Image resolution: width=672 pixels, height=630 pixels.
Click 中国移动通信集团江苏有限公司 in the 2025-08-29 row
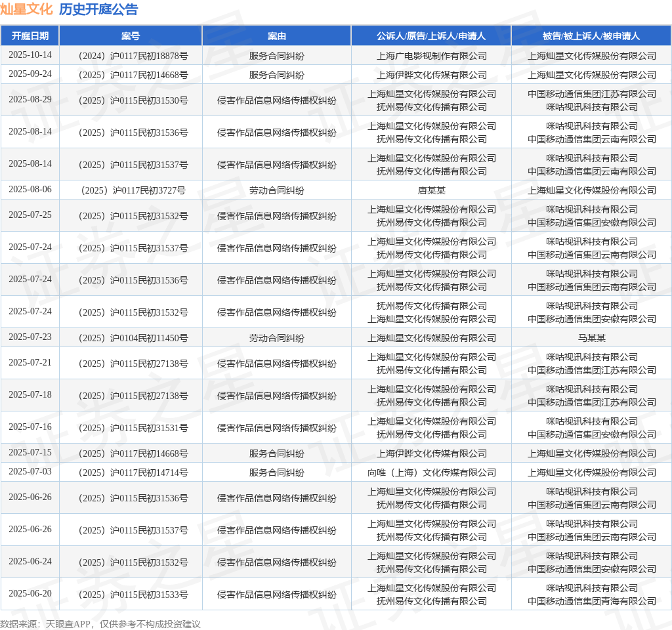pyautogui.click(x=592, y=94)
